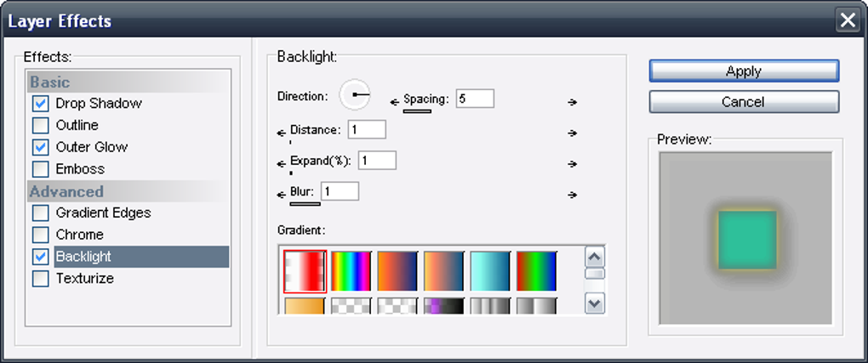Click the Apply button

tap(744, 71)
